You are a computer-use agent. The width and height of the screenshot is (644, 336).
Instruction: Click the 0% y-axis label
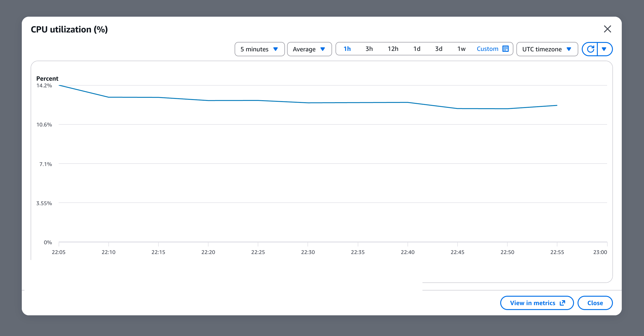(48, 242)
